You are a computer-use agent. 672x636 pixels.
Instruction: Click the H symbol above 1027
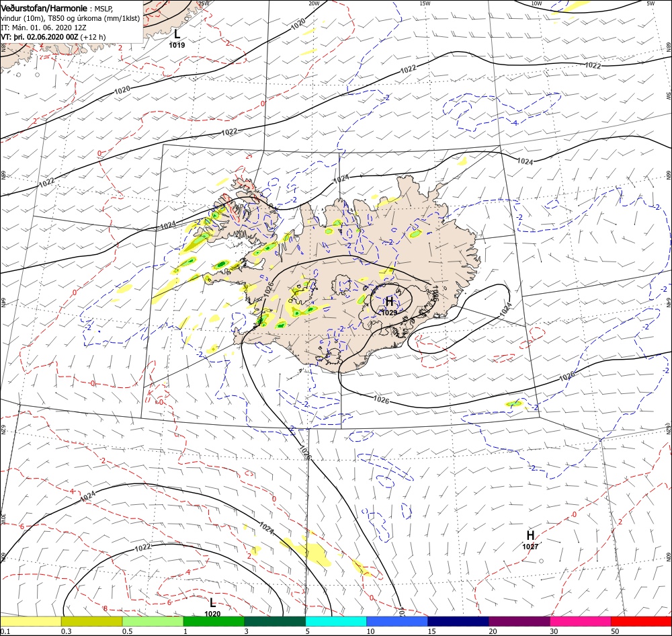coord(531,535)
